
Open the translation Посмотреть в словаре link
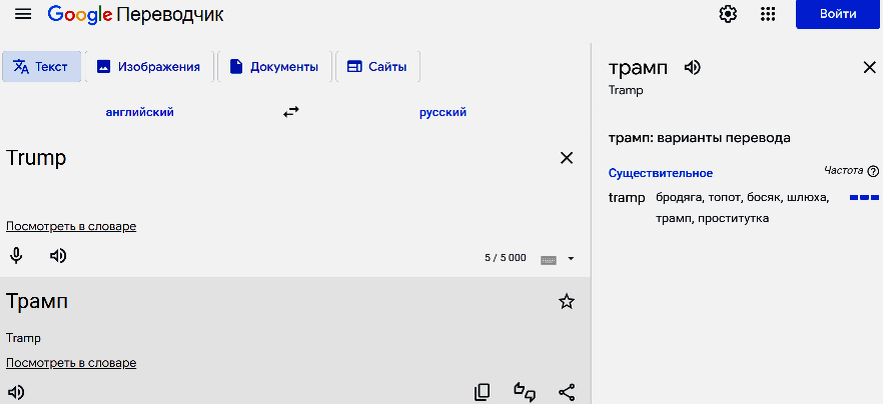pyautogui.click(x=71, y=363)
